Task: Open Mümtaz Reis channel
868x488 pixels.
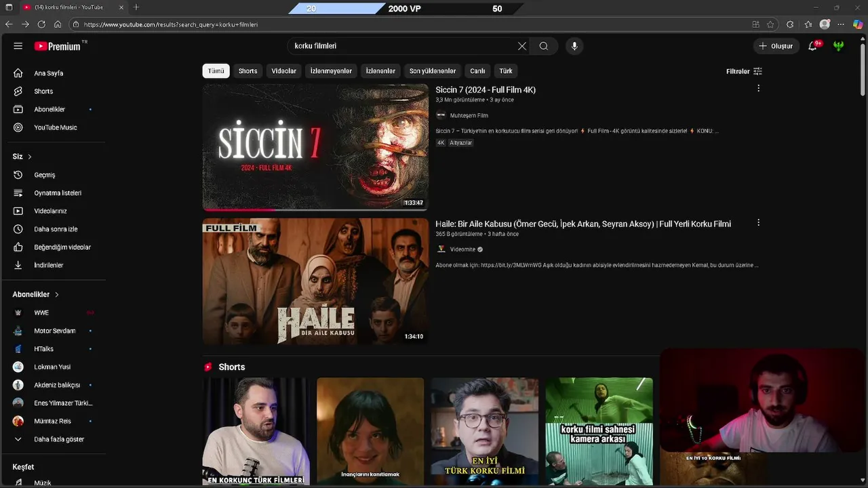Action: tap(53, 421)
